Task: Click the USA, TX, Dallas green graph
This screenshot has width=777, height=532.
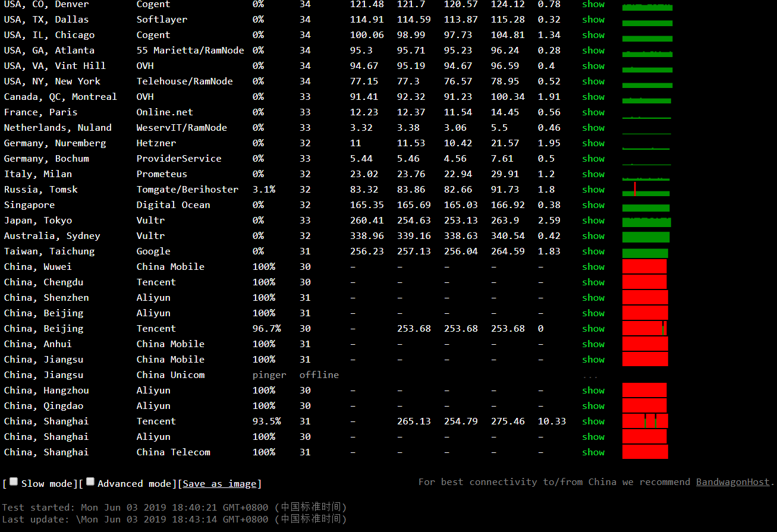Action: coord(647,23)
